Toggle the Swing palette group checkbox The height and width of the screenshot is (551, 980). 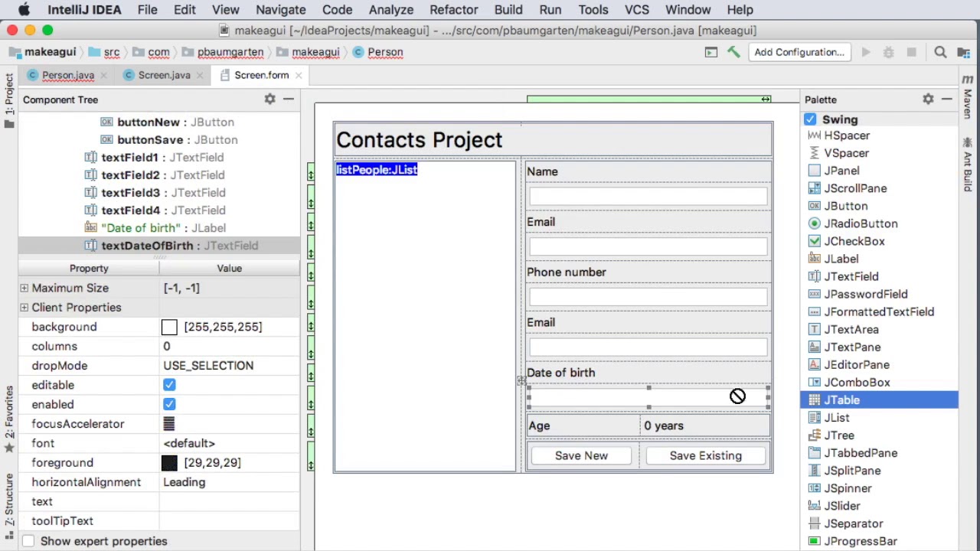(x=810, y=119)
